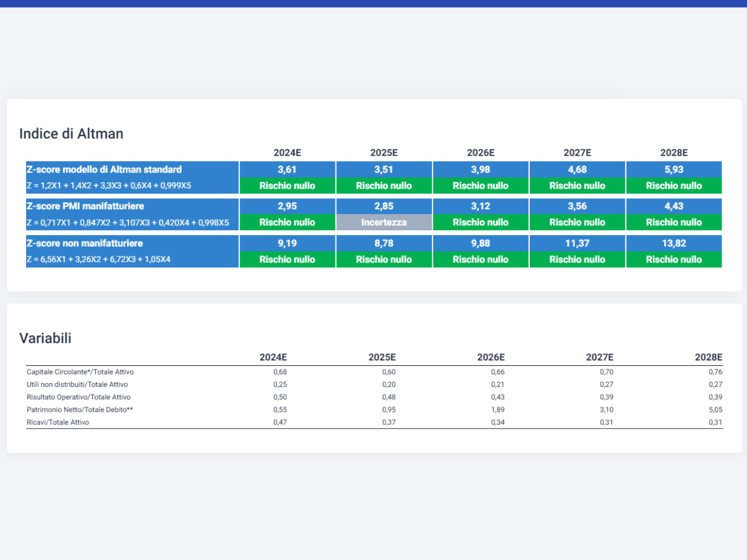Screen dimensions: 747x560
Task: Click the "Z-score PMI manifatturiere" row label
Action: point(85,206)
